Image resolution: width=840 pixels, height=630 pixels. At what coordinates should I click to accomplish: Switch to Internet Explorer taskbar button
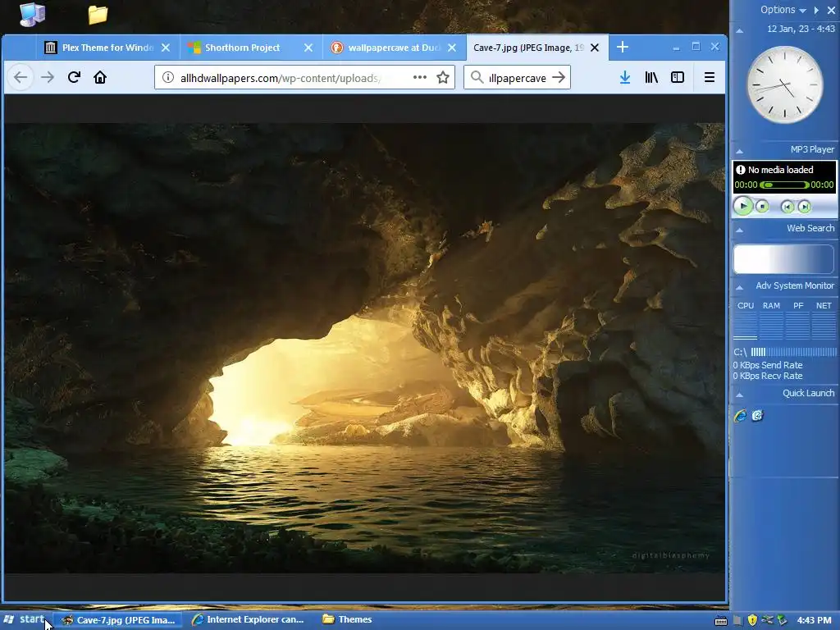(x=249, y=620)
